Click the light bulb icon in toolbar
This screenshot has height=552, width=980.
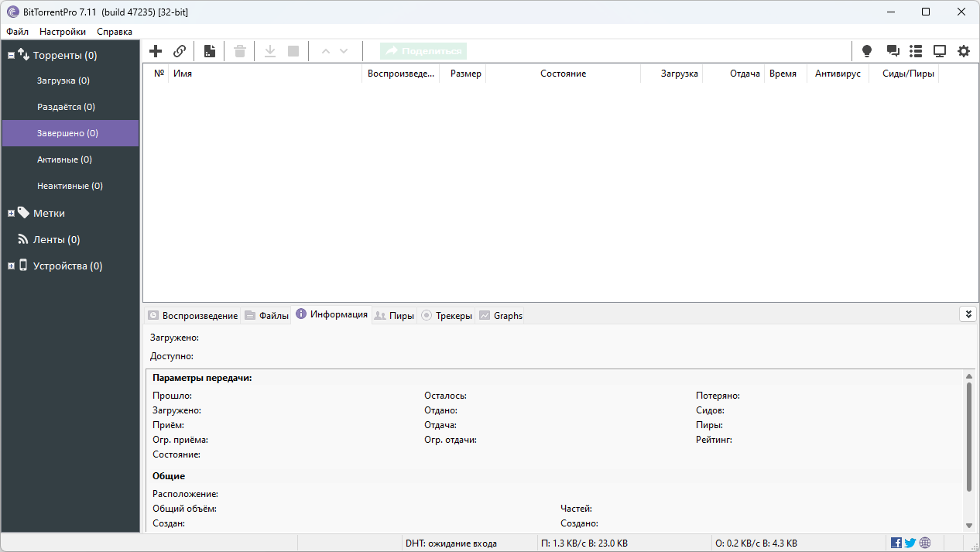pyautogui.click(x=867, y=51)
